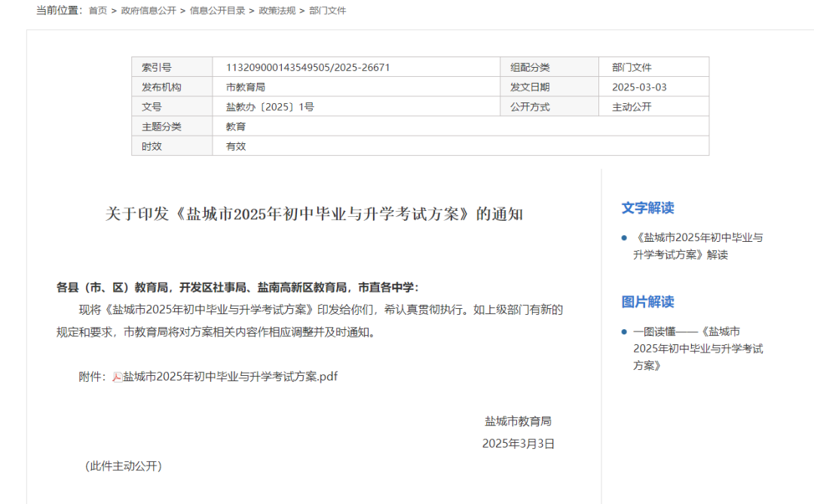Select the bold addressee line 各县（市、区）教育局
The width and height of the screenshot is (814, 504).
(237, 288)
